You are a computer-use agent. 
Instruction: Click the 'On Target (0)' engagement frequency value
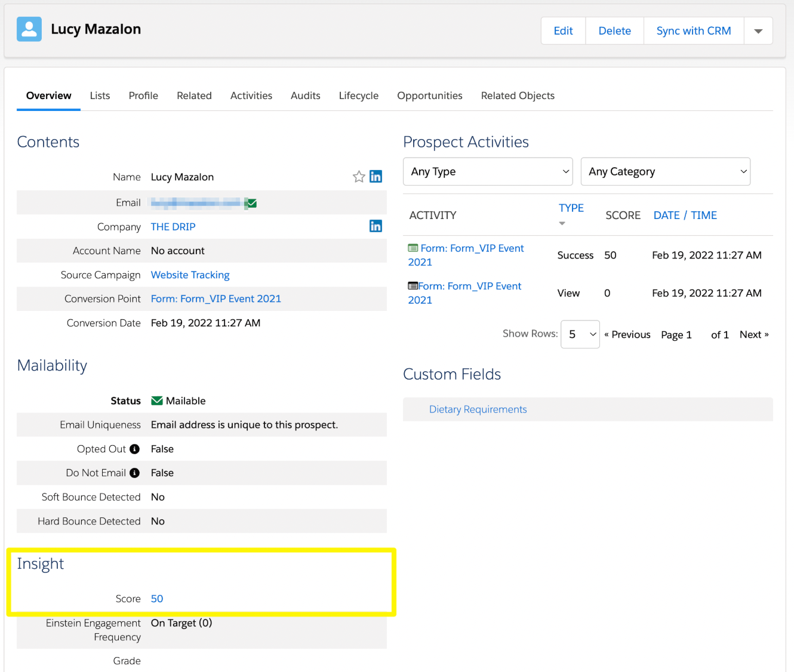pyautogui.click(x=181, y=623)
